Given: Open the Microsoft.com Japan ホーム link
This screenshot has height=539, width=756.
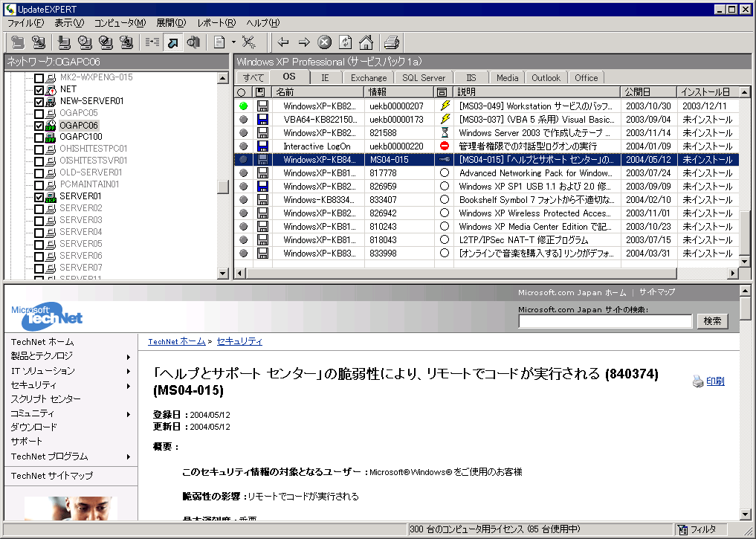Looking at the screenshot, I should pyautogui.click(x=572, y=292).
